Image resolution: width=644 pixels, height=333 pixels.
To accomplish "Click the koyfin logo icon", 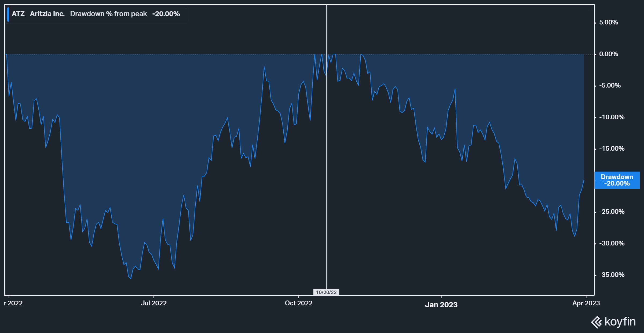I will (x=597, y=322).
